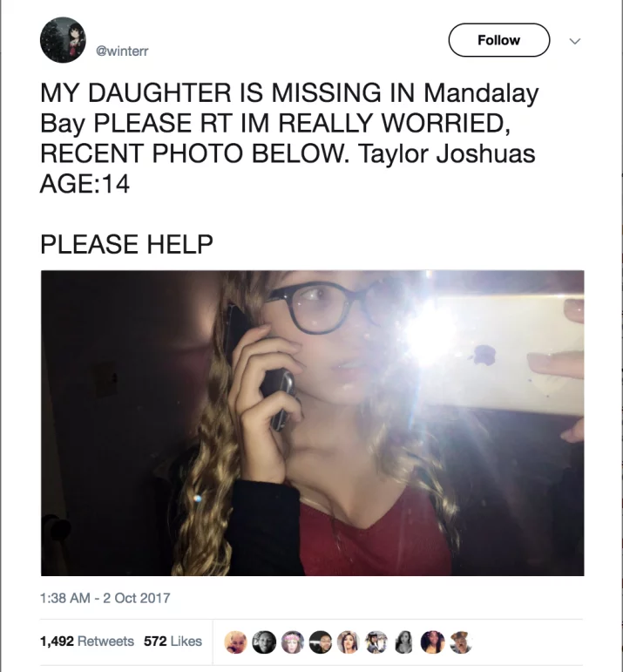Screen dimensions: 623x672
Task: Open the fourth liker's dark avatar
Action: coord(321,642)
